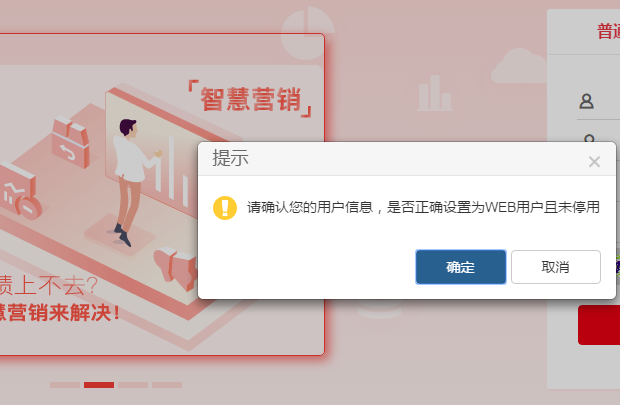This screenshot has width=620, height=405.
Task: Click the yellow exclamation warning icon
Action: coord(225,208)
